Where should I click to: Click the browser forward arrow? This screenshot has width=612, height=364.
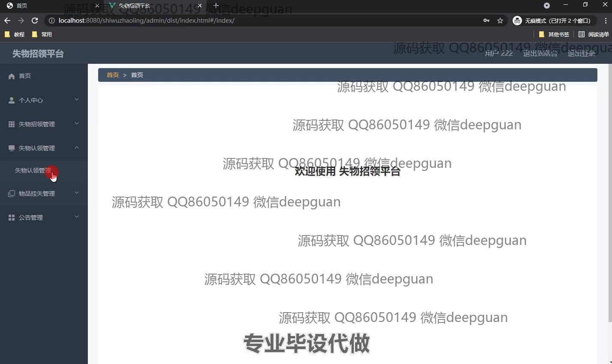21,21
